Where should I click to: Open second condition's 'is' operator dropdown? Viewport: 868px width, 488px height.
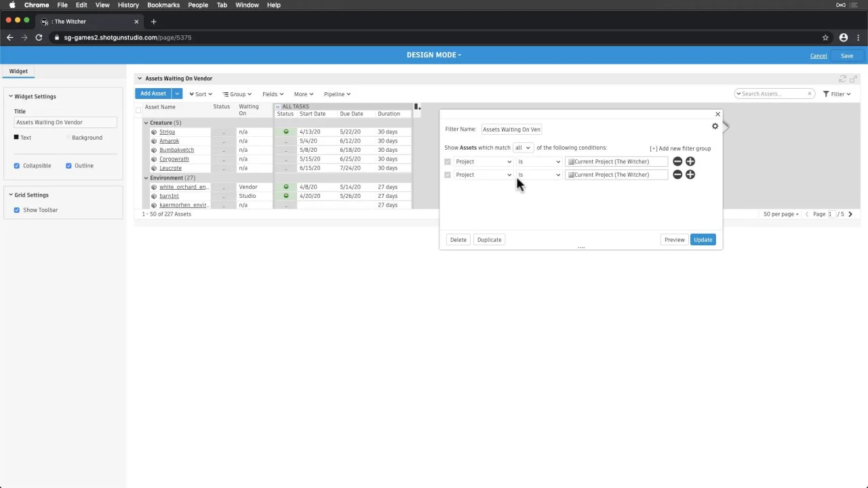coord(539,175)
